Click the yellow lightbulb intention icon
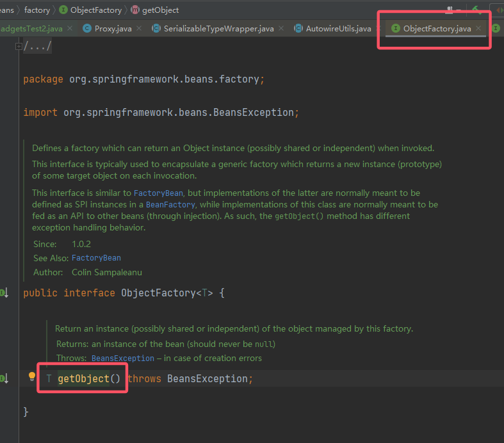 32,376
